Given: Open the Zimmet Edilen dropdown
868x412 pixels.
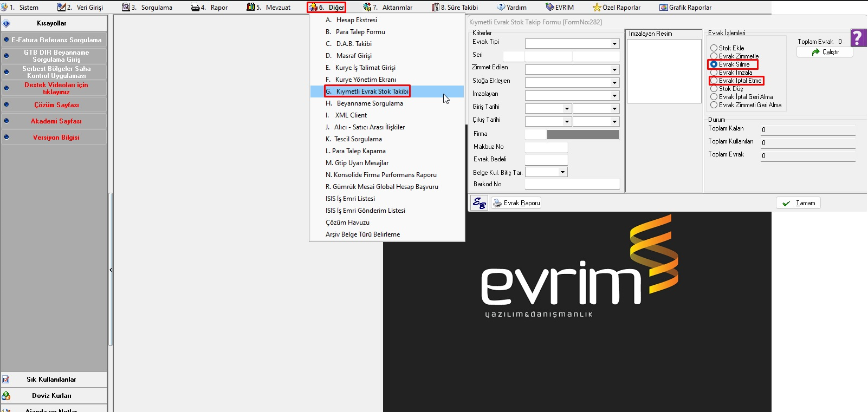Looking at the screenshot, I should pos(614,70).
